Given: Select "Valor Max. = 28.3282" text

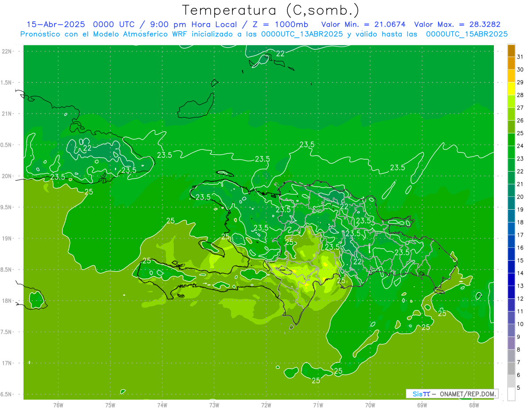Looking at the screenshot, I should (457, 24).
